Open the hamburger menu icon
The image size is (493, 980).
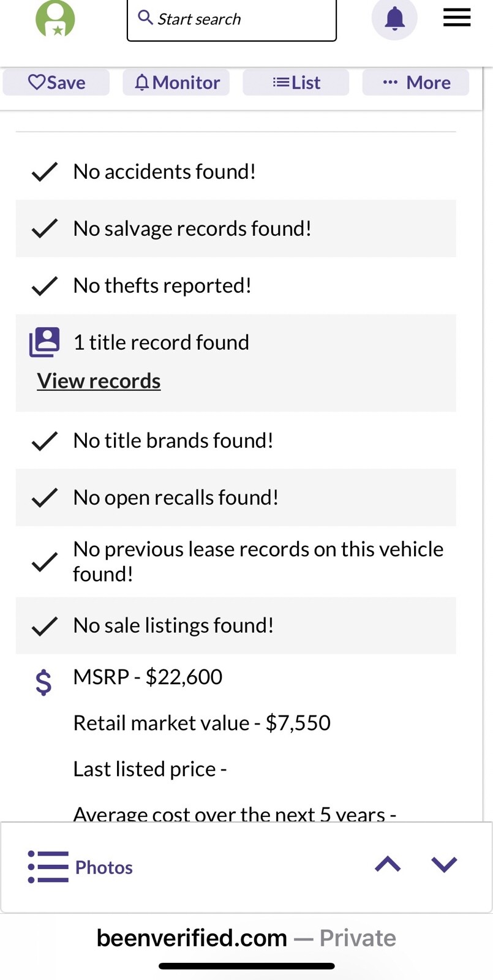(x=457, y=18)
